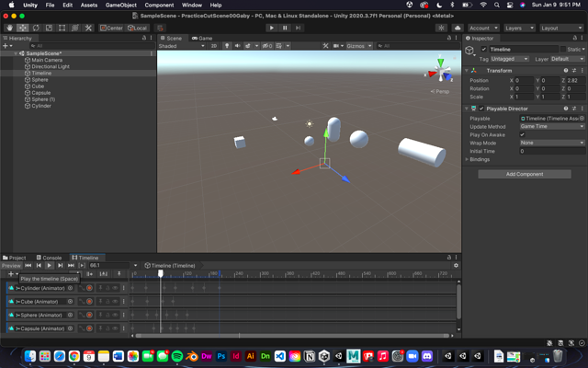Switch to the Game tab
588x368 pixels.
pyautogui.click(x=202, y=38)
